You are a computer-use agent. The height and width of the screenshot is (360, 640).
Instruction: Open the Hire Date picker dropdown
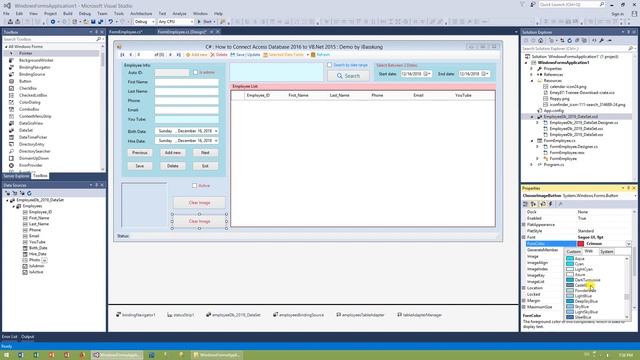[x=216, y=141]
